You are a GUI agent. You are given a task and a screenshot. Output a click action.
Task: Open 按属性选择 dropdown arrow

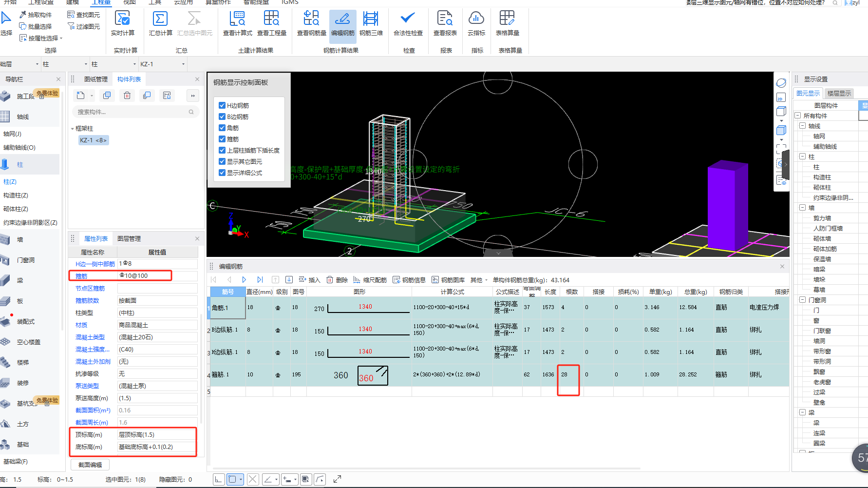[61, 38]
